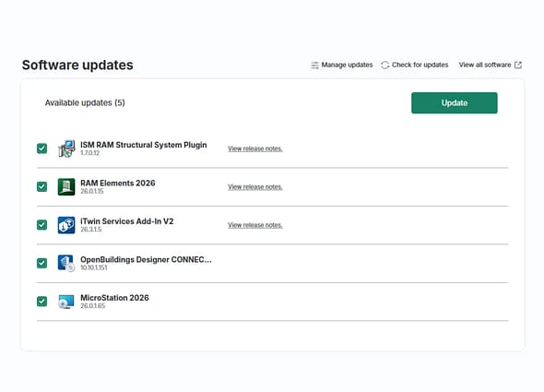View release notes for iTwin Services Add-In V2
Screen dimensions: 544x392
[x=255, y=225]
